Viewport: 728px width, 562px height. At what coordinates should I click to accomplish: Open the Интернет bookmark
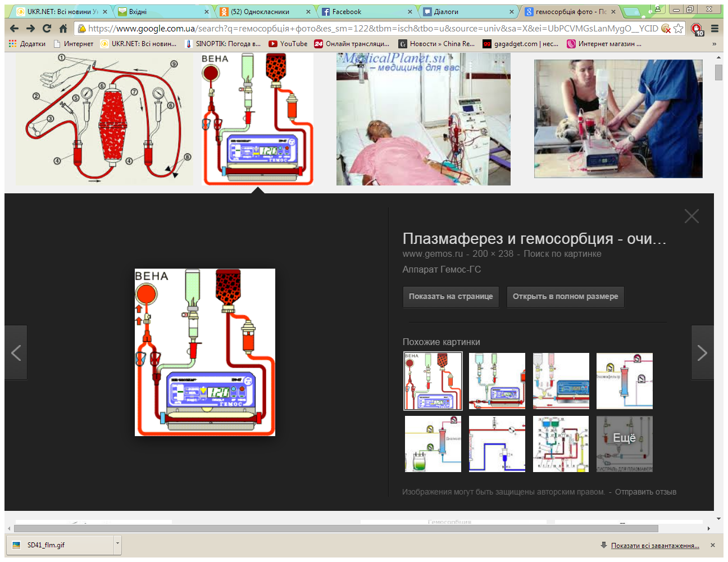74,43
